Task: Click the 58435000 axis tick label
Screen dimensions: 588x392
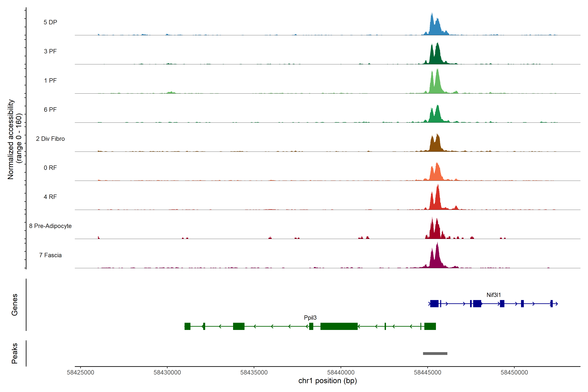Action: (x=254, y=372)
